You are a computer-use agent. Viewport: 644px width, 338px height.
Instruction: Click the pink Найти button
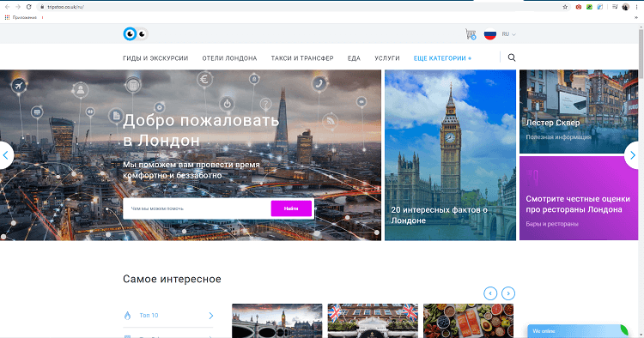pyautogui.click(x=291, y=208)
